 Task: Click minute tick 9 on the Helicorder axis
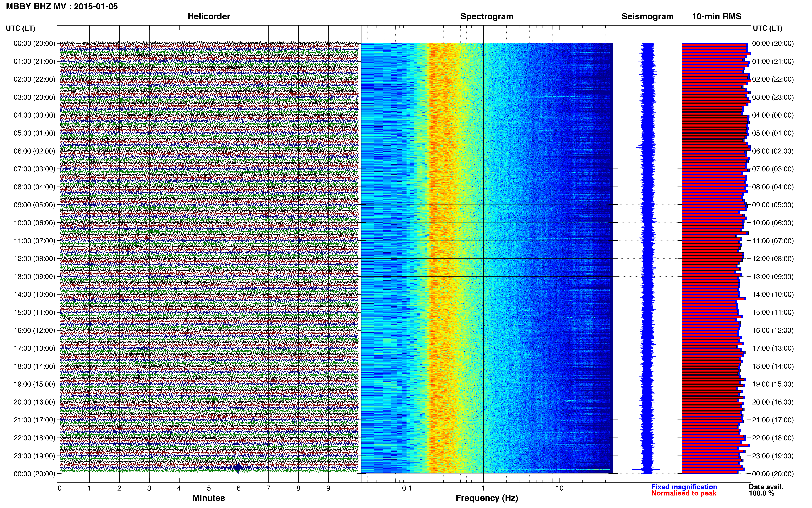pyautogui.click(x=328, y=488)
